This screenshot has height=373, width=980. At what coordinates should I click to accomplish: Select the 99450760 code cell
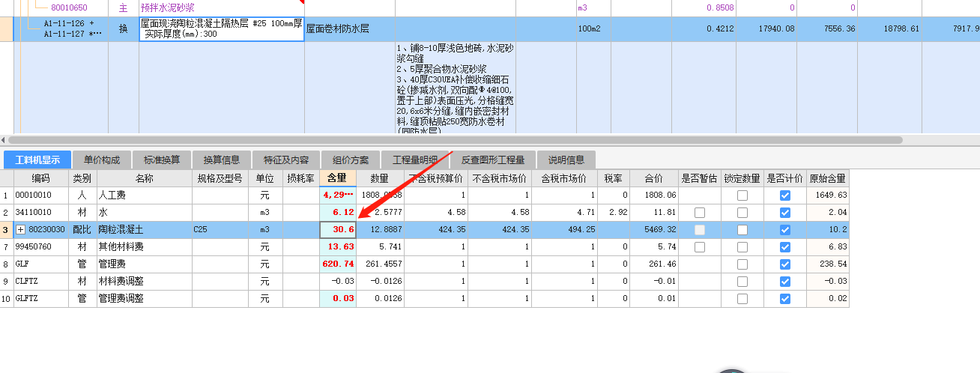point(40,246)
